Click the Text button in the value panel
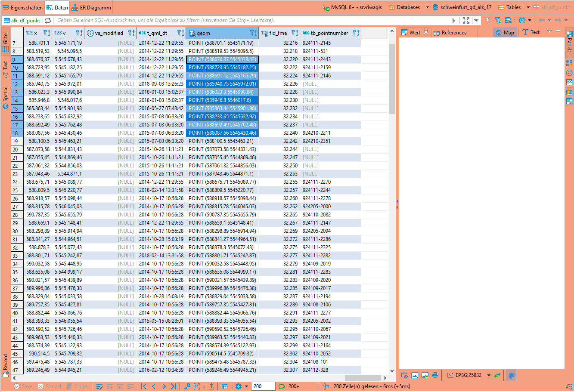Viewport: 574px width, 392px height. coord(531,32)
